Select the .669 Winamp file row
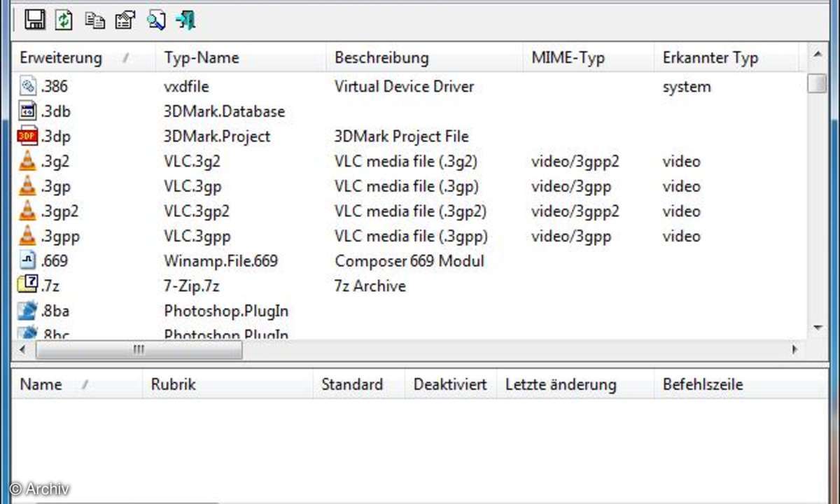Viewport: 840px width, 504px height. [409, 261]
